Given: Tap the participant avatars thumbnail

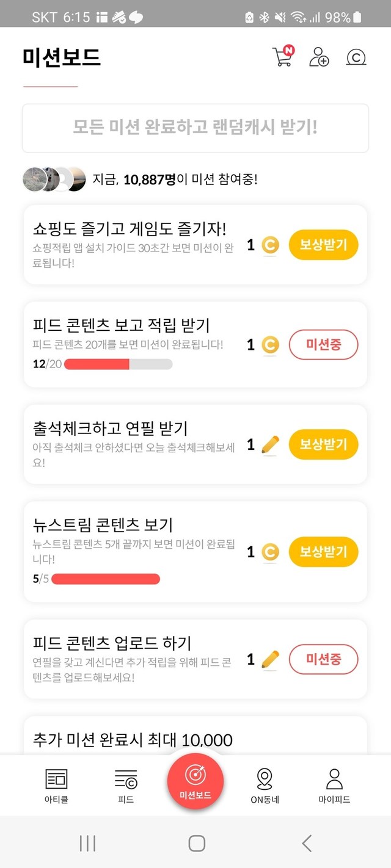Looking at the screenshot, I should click(54, 179).
